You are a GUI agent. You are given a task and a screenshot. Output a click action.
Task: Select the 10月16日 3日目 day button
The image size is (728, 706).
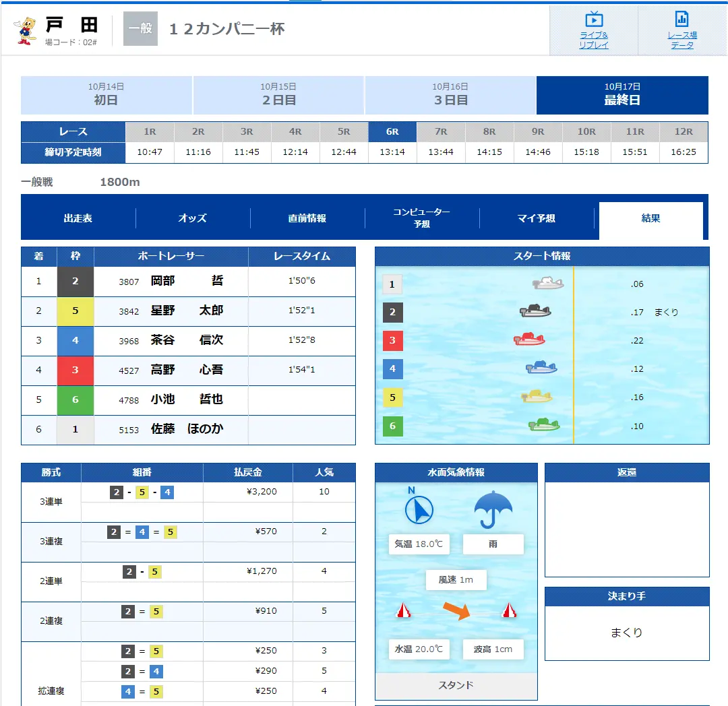[450, 95]
